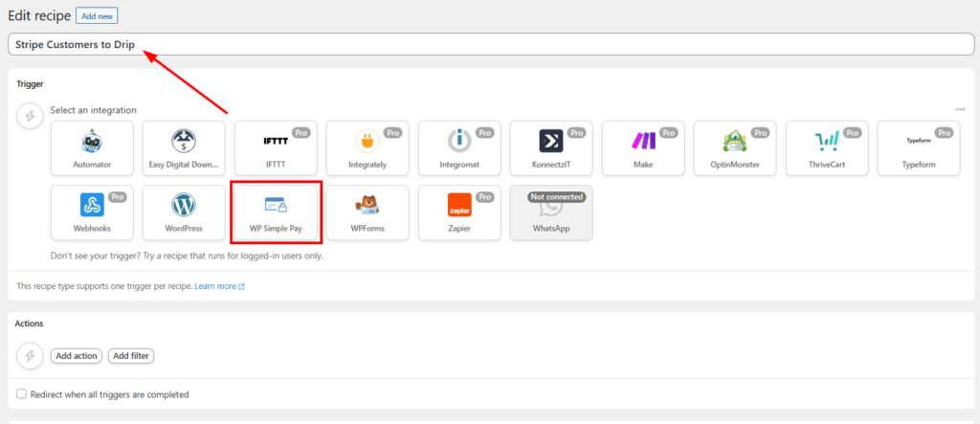Screen dimensions: 980x424
Task: Choose the OptinMonster integration
Action: click(735, 147)
